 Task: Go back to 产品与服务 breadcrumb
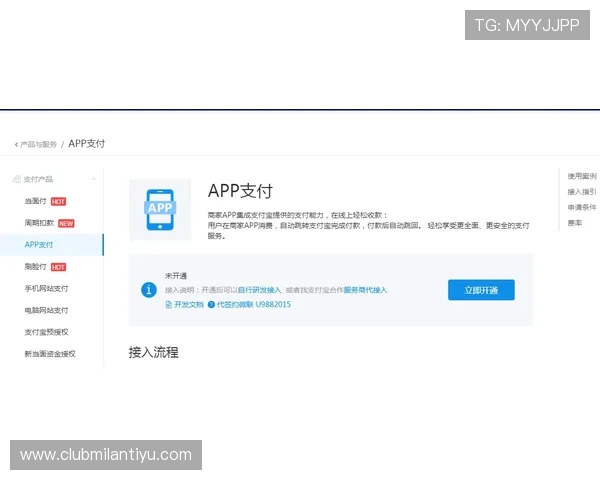pos(36,144)
